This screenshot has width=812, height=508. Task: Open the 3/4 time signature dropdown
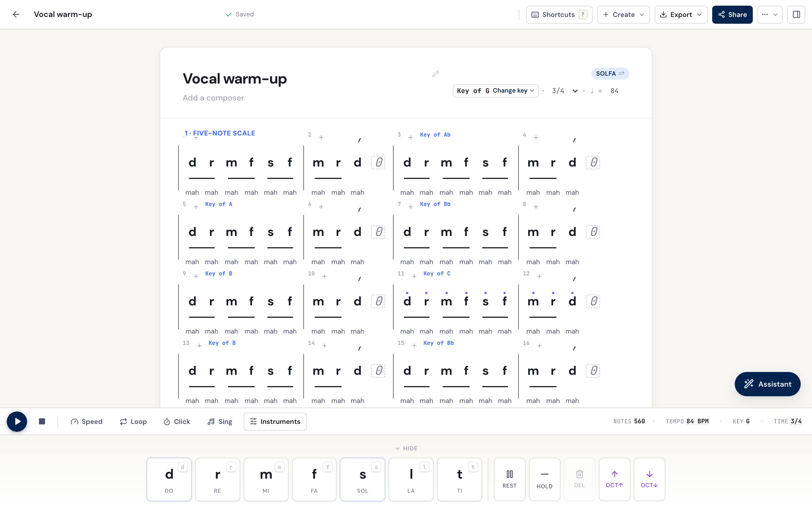click(565, 91)
